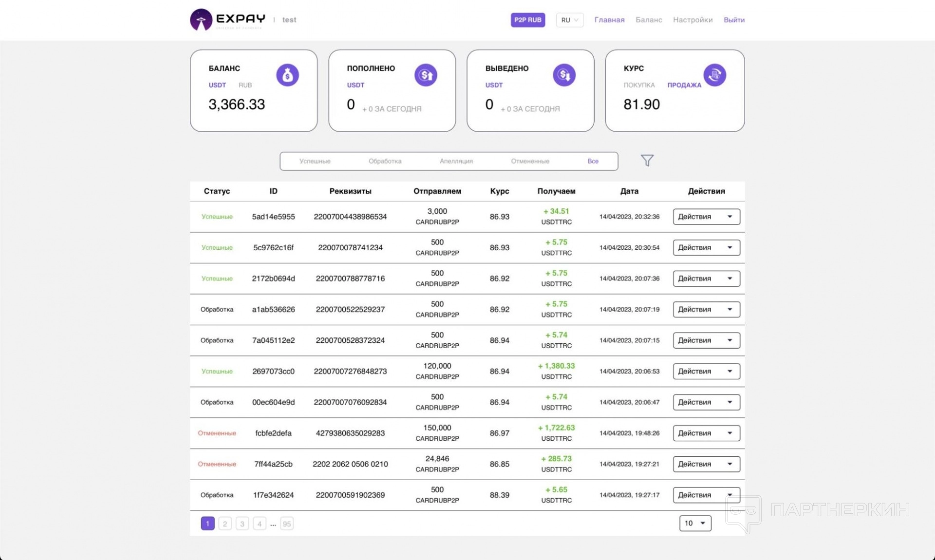Click the deposit dollar icon in Пополнено card

pyautogui.click(x=426, y=75)
